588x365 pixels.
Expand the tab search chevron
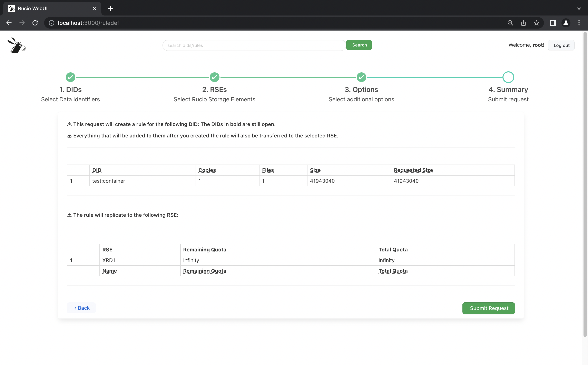(x=579, y=8)
